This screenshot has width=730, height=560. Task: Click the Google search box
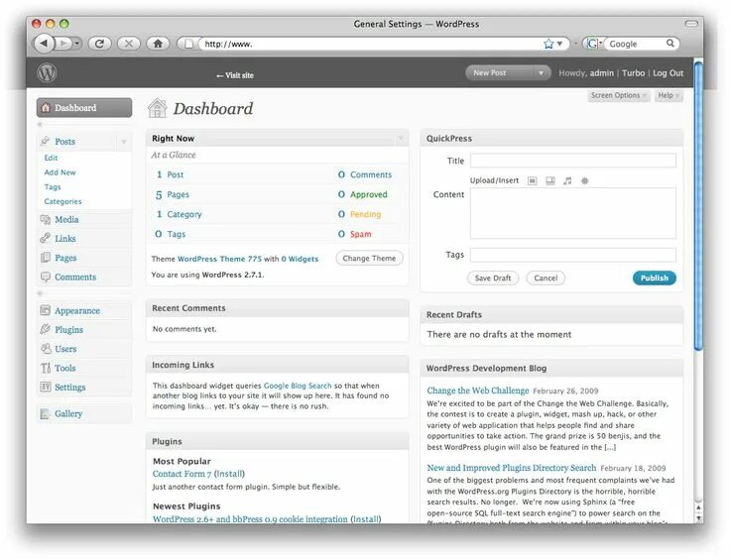pos(636,44)
